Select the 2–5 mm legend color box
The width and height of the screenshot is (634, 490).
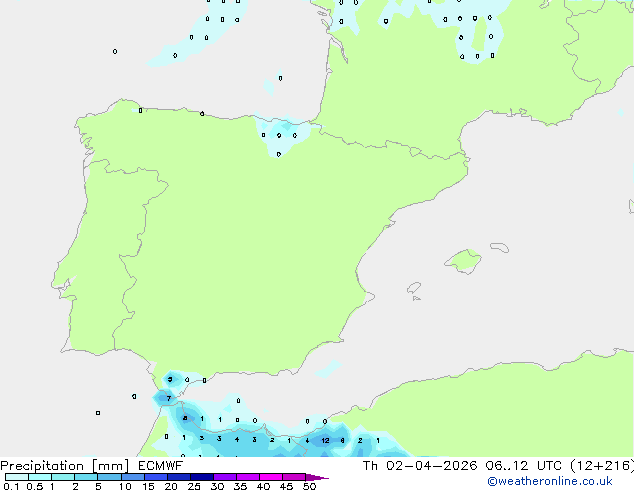coord(86,477)
